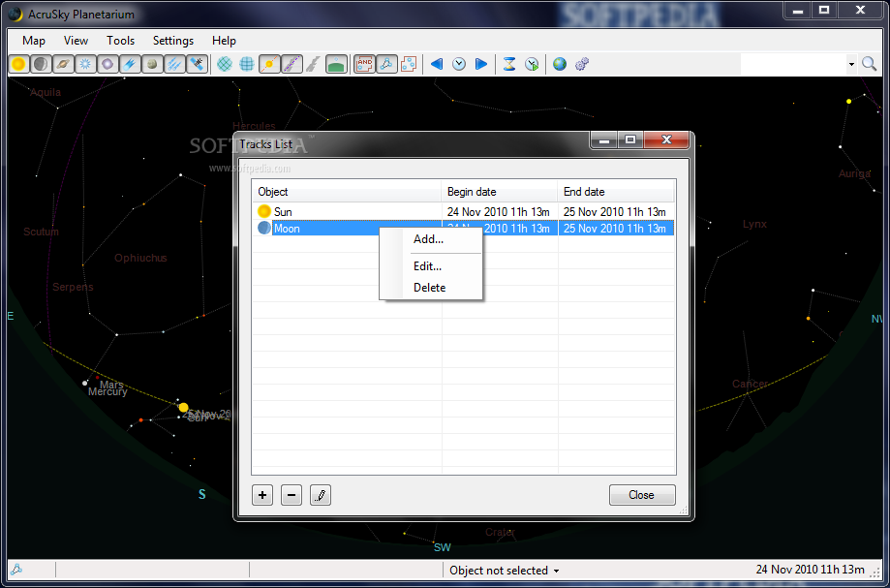
Task: Click Sun begin date 24 Nov 2010 cell
Action: click(x=499, y=212)
